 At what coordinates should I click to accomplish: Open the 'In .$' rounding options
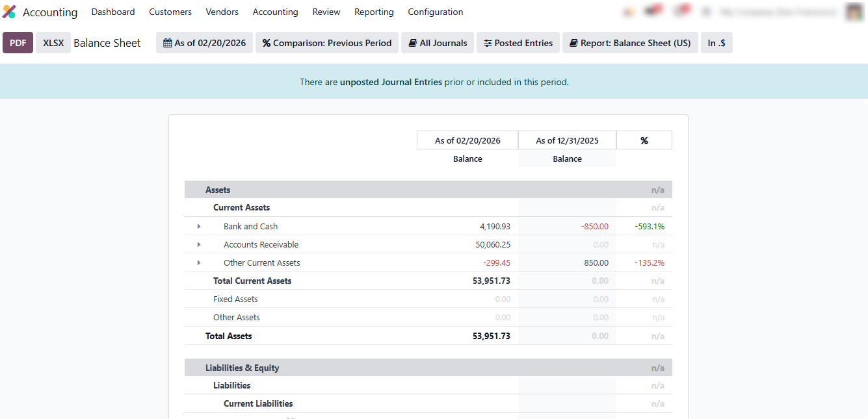click(x=717, y=43)
